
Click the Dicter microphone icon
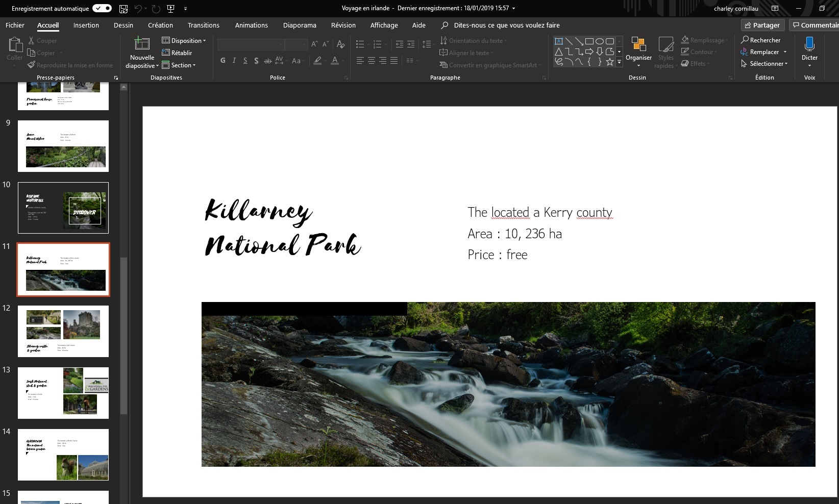(x=809, y=44)
